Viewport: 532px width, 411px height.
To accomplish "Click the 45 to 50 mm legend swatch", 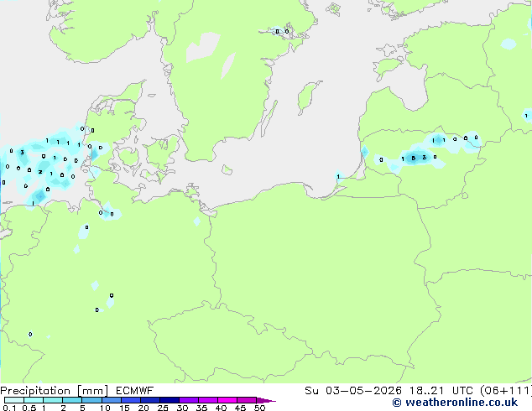I will point(247,400).
